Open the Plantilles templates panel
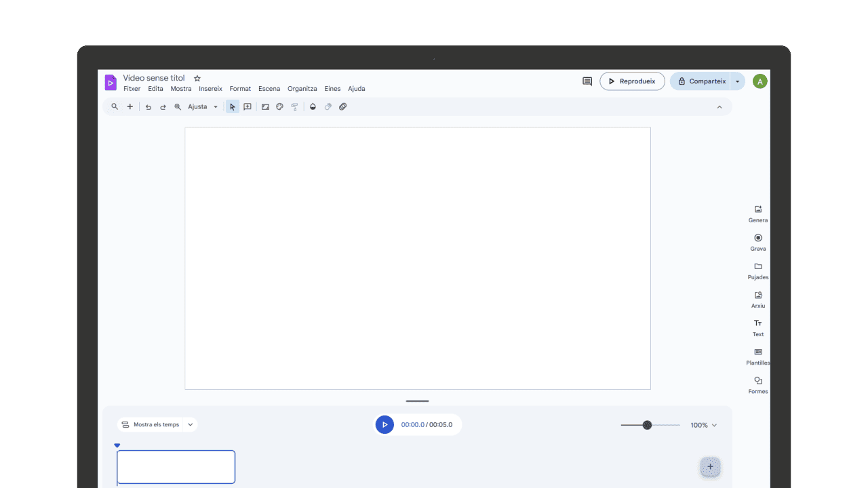868x488 pixels. (757, 356)
